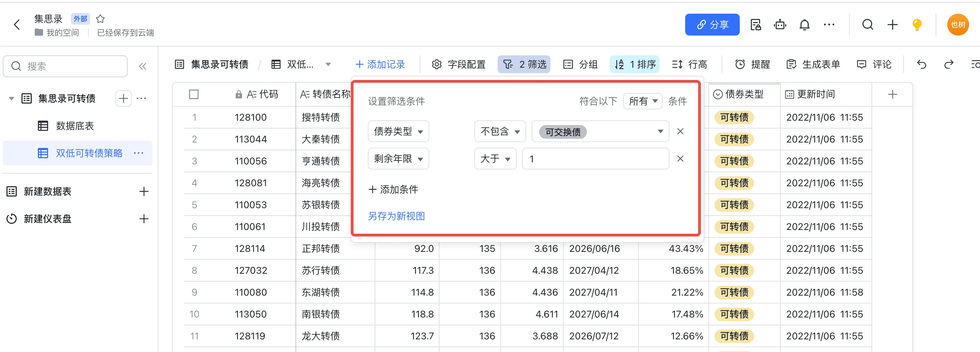Click the yellow lightbulb tips icon

(917, 25)
